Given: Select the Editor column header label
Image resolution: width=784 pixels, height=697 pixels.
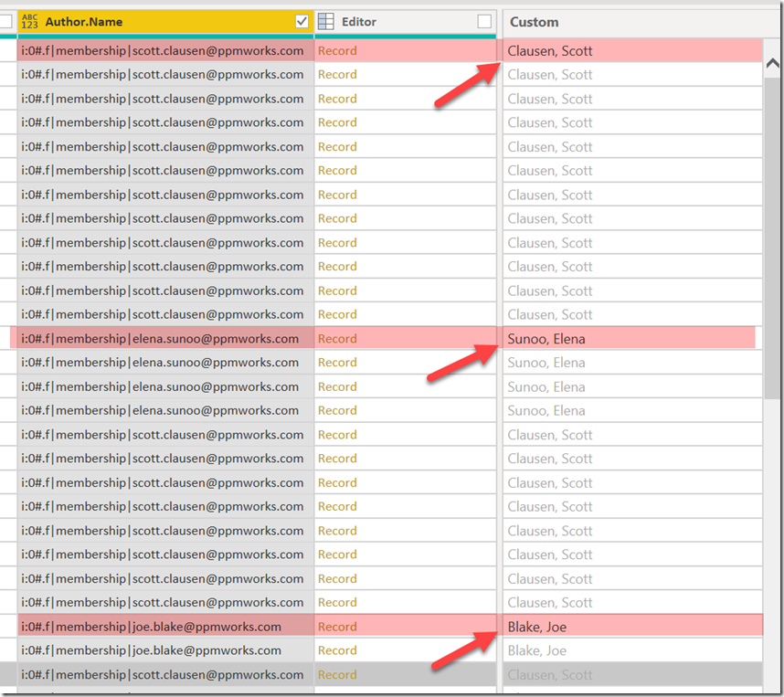Looking at the screenshot, I should tap(359, 22).
